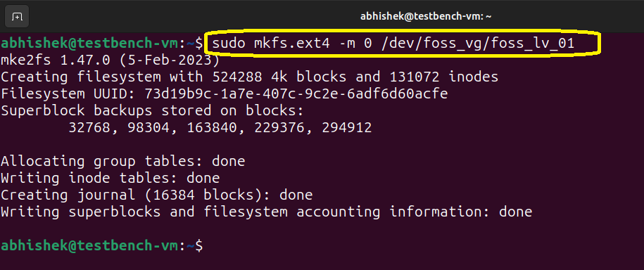The width and height of the screenshot is (644, 270).
Task: Click superblock backup block number 294912
Action: (x=347, y=127)
